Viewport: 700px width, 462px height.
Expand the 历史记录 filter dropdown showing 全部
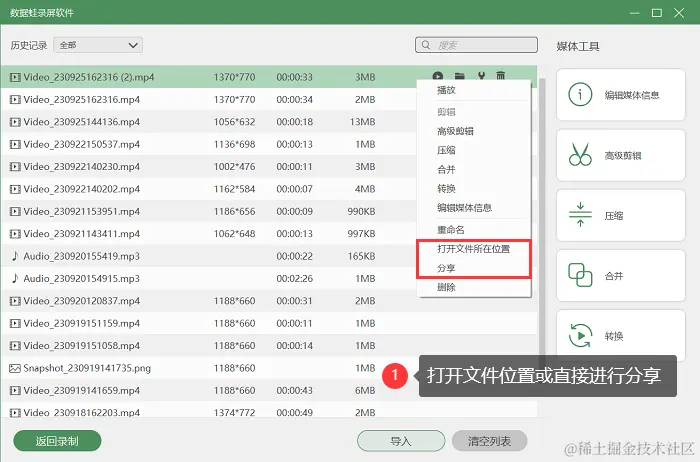tap(98, 45)
